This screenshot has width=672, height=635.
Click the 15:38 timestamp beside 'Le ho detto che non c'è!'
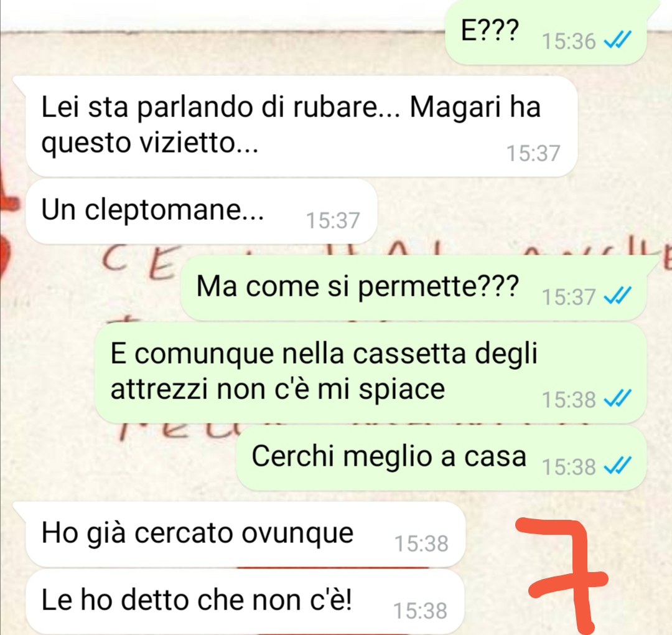421,611
